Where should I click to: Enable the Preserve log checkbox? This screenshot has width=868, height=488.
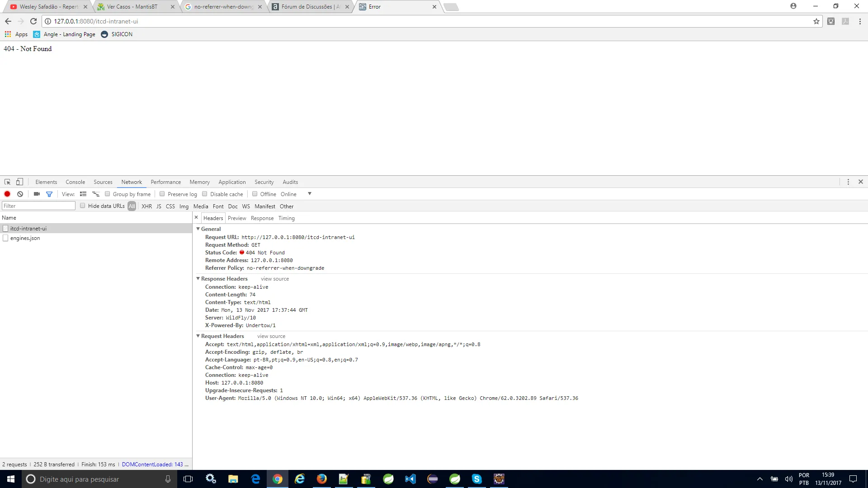tap(162, 194)
